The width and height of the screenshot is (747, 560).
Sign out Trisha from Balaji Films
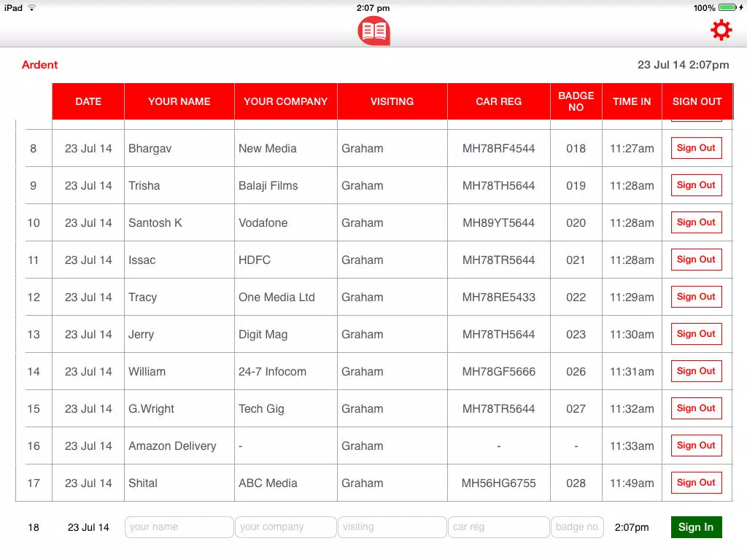pos(696,185)
